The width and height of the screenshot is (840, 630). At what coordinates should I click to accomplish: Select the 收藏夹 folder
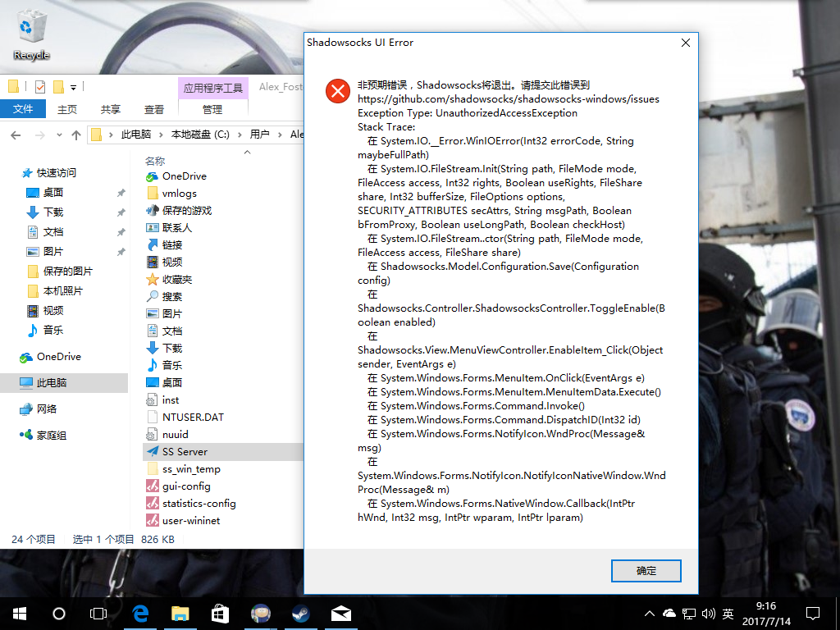177,279
